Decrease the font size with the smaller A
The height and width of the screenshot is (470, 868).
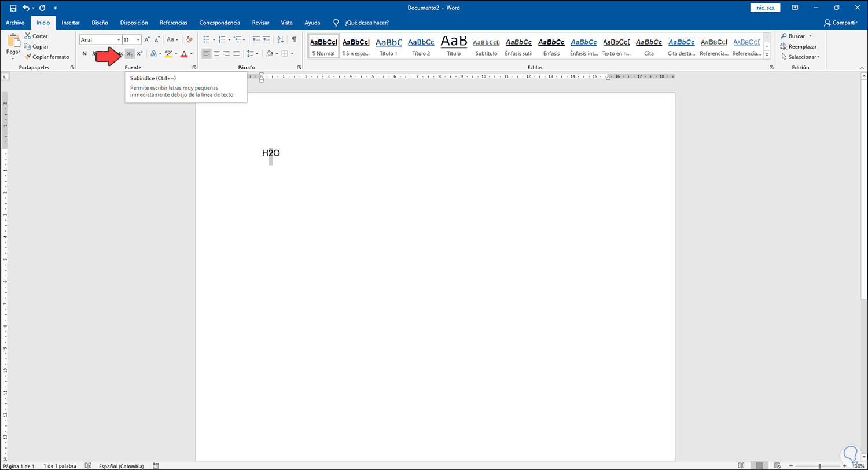coord(157,39)
